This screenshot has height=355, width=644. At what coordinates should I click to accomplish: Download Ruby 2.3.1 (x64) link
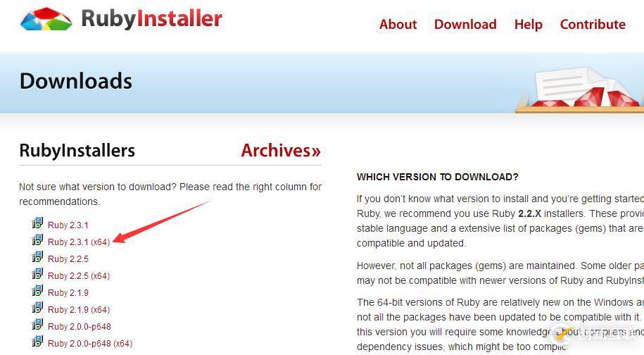[79, 242]
